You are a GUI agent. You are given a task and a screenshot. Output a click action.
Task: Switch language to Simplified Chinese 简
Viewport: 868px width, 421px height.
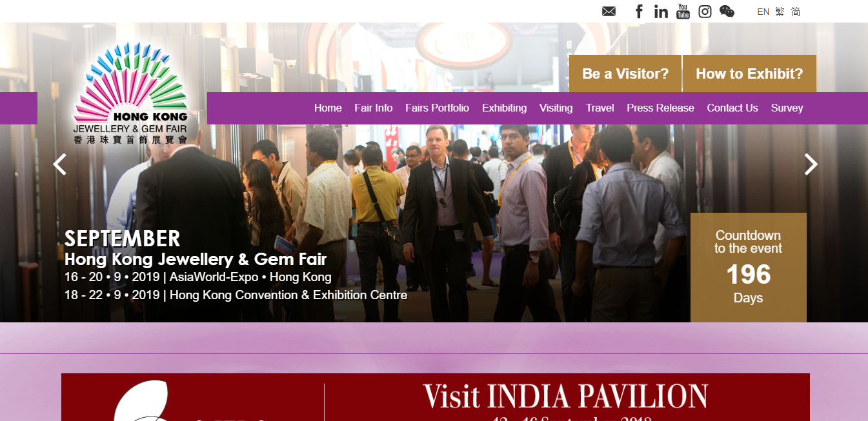(796, 12)
